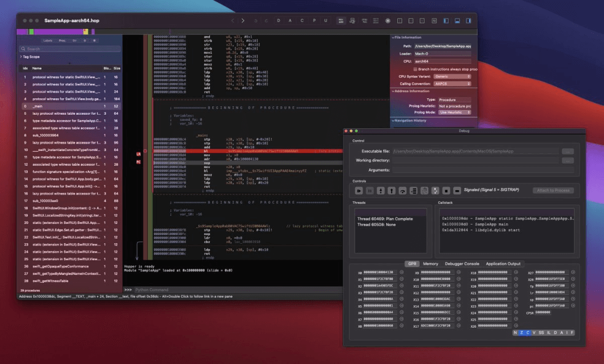
Task: Toggle the bottom console panel
Action: 457,21
